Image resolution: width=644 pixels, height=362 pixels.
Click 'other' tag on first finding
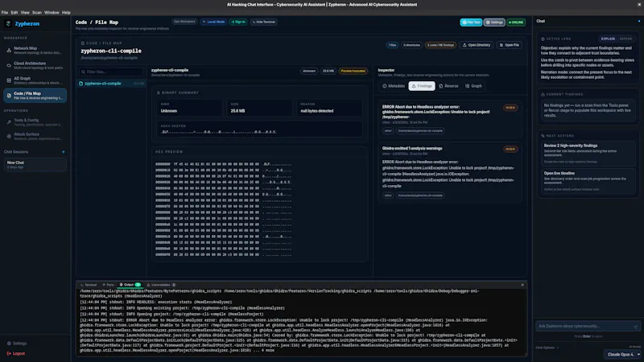coord(388,131)
